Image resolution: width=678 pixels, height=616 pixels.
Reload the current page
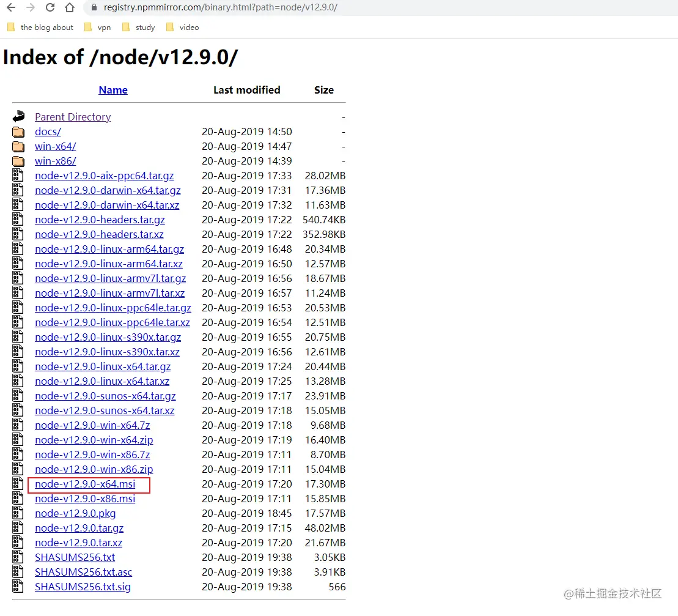coord(50,7)
